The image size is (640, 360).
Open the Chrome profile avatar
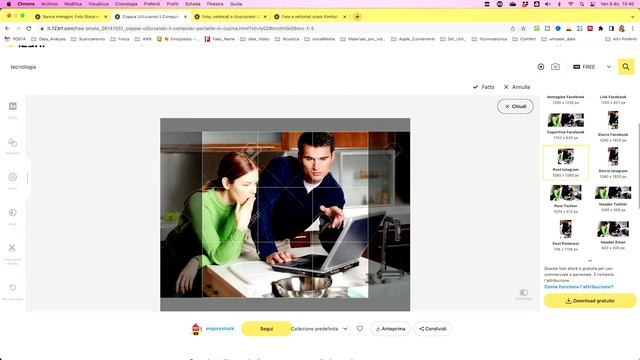pos(622,28)
